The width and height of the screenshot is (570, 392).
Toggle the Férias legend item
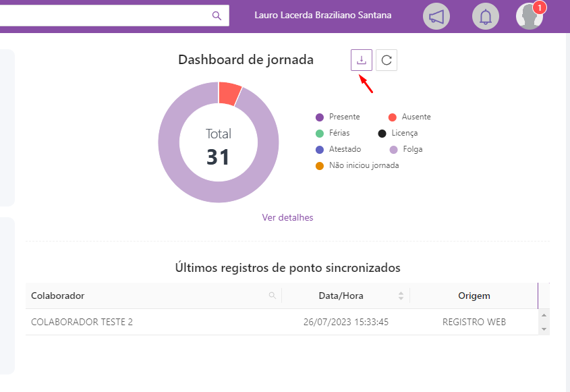[x=339, y=133]
